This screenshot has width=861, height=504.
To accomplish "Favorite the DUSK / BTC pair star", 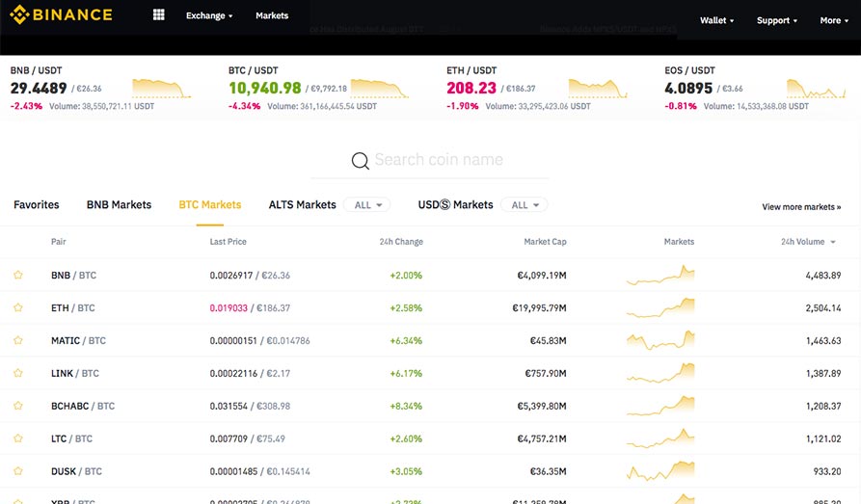I will click(x=18, y=471).
